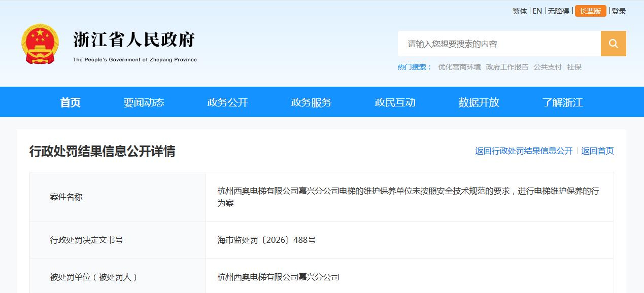Image resolution: width=644 pixels, height=293 pixels.
Task: Open the 无障碍 accessibility mode
Action: [x=558, y=11]
